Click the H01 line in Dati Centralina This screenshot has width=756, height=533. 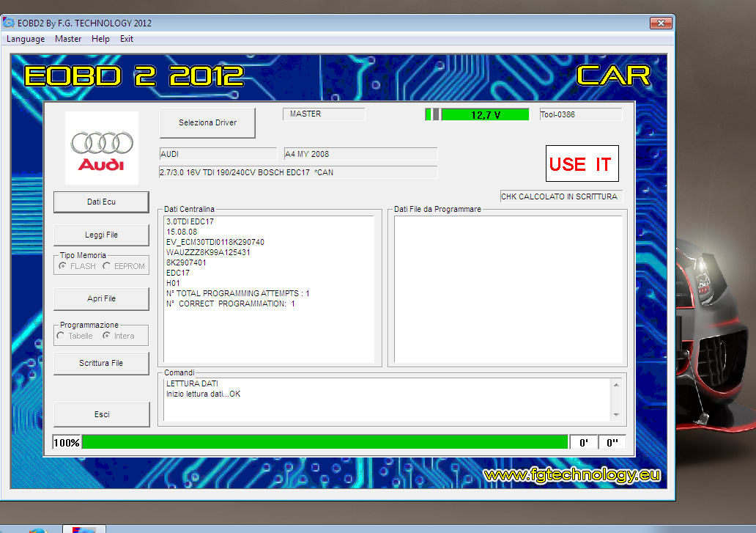(x=173, y=283)
